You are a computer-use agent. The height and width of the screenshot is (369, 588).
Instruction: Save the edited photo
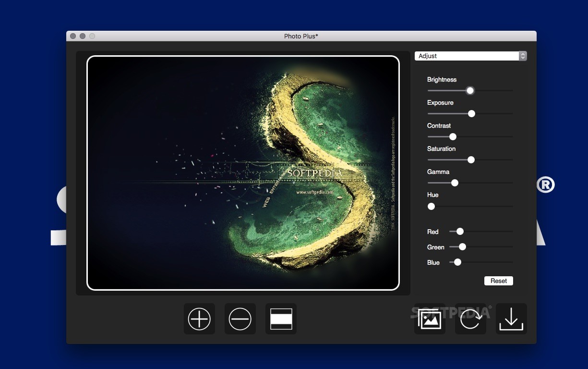[511, 319]
